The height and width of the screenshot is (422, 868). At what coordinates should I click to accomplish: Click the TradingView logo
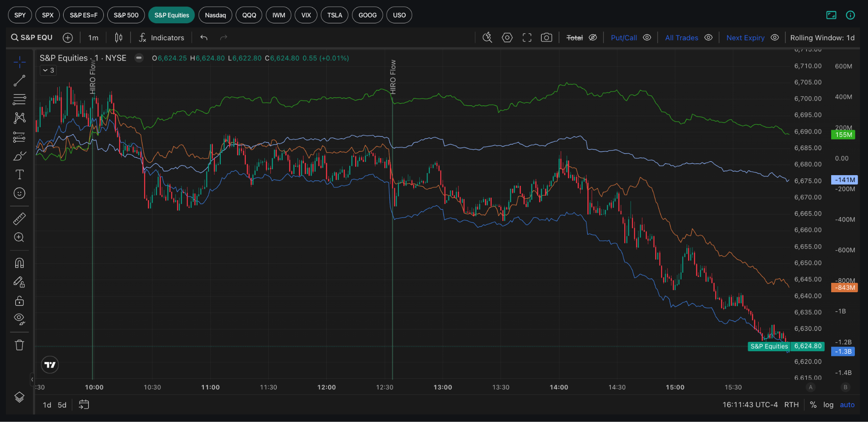(50, 365)
